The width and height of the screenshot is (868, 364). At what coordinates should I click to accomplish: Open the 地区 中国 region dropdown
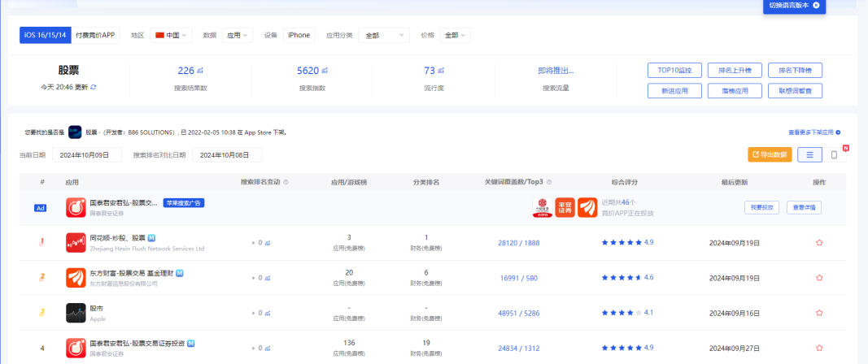click(x=172, y=35)
